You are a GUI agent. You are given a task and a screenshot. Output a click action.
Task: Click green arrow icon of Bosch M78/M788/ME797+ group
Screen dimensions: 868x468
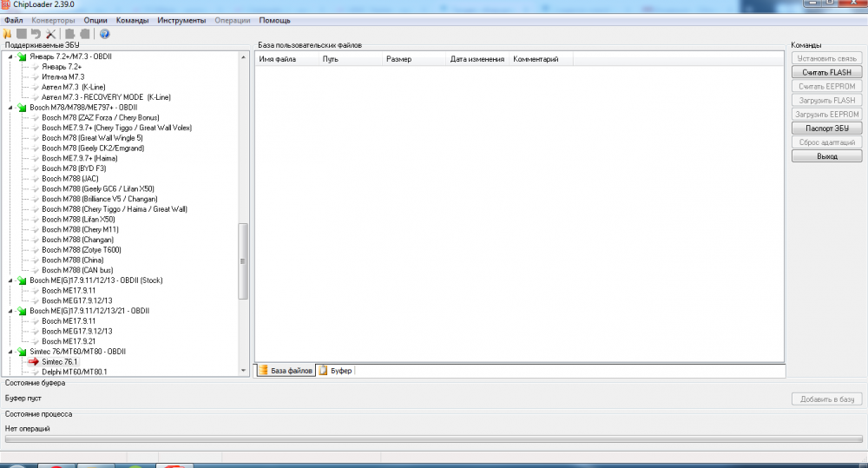tap(22, 108)
